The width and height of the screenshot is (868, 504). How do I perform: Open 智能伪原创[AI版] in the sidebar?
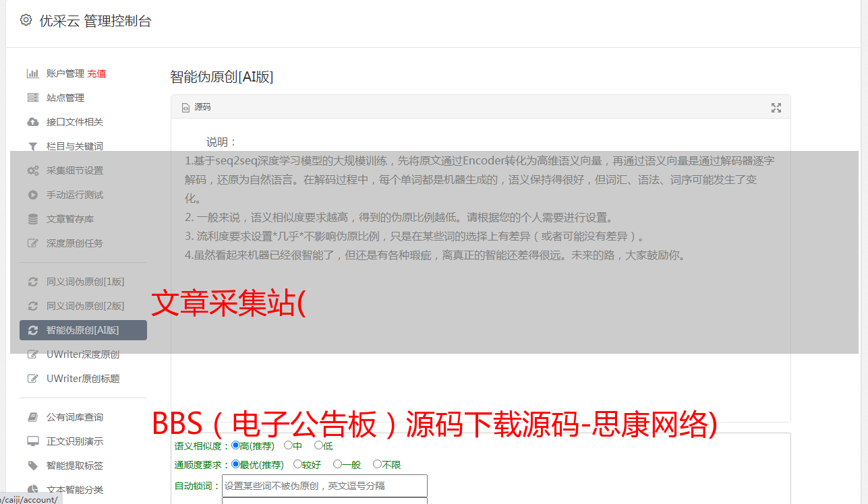(x=83, y=330)
